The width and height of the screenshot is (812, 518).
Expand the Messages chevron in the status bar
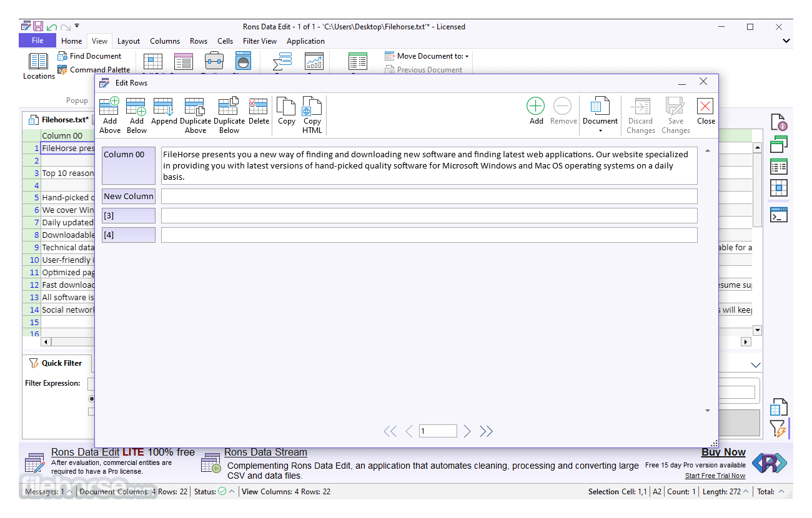69,492
